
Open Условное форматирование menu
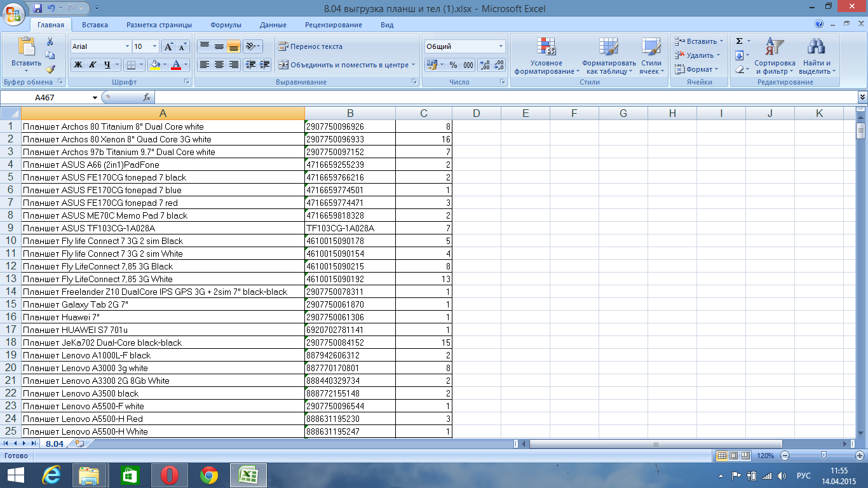(x=546, y=56)
